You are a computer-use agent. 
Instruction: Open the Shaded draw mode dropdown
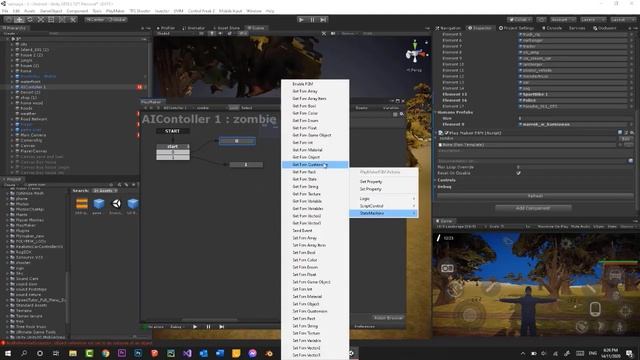176,33
